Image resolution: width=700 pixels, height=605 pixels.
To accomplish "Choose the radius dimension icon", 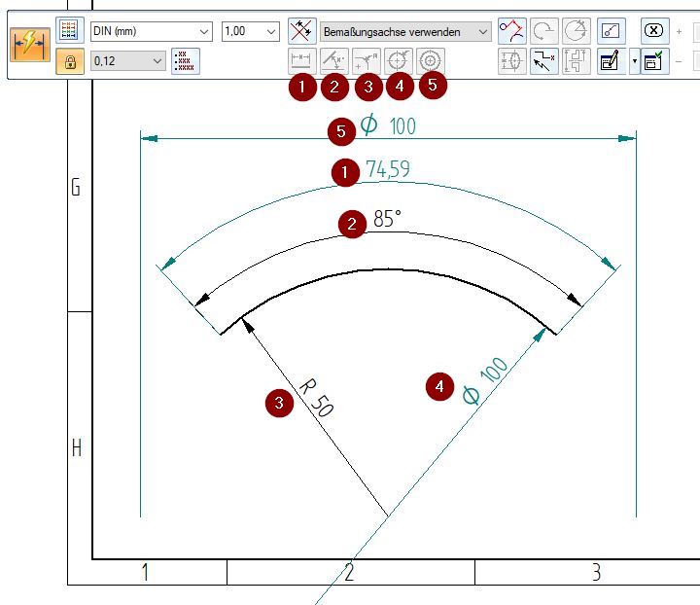I will pyautogui.click(x=367, y=60).
